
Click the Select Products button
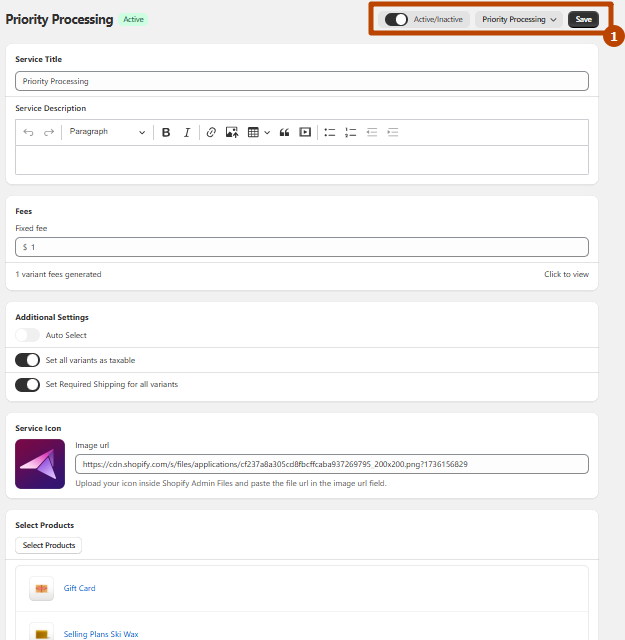(48, 545)
